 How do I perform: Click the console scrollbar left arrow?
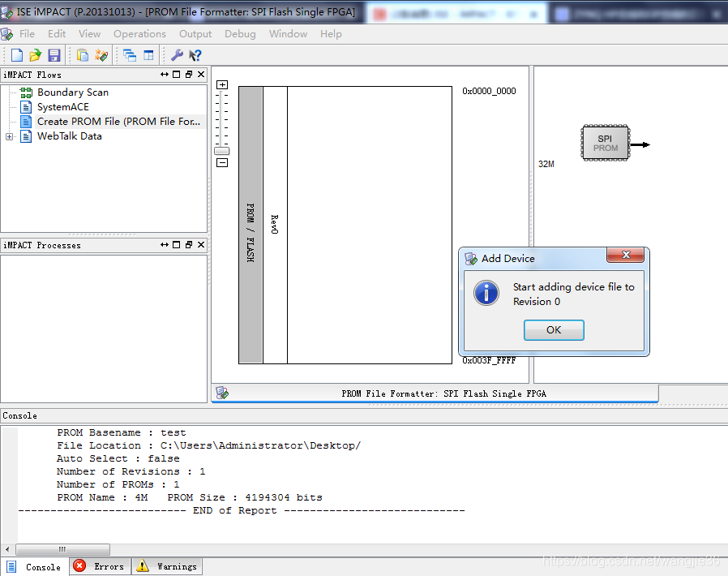(7, 549)
